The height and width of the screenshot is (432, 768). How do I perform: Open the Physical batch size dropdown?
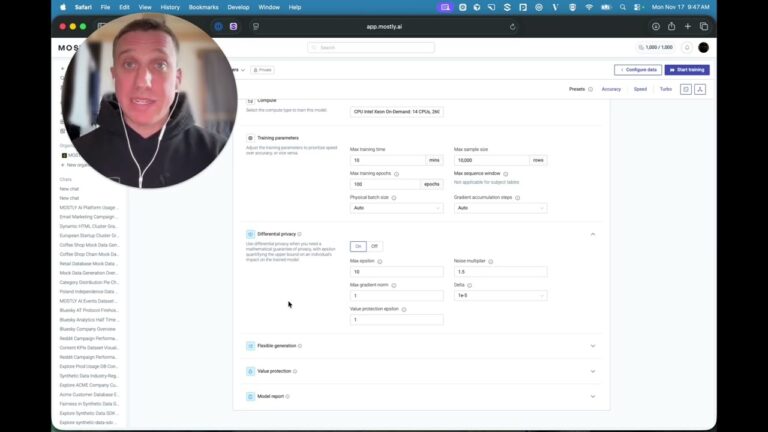(x=396, y=208)
